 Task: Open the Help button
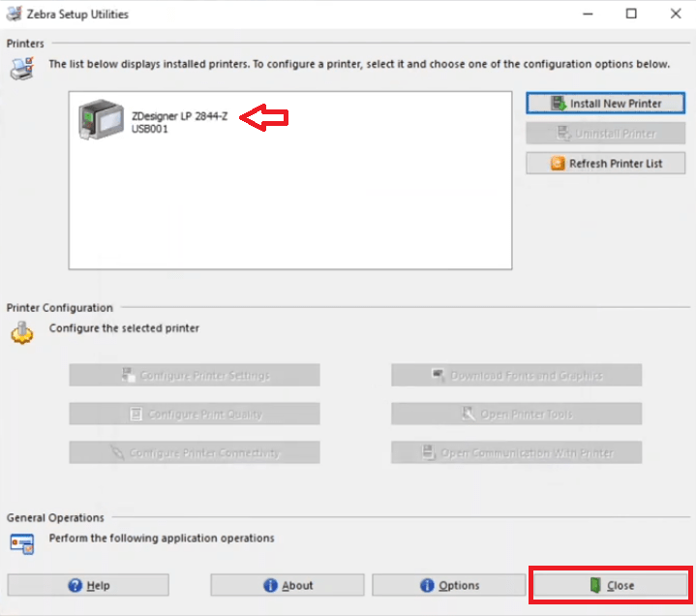click(88, 585)
